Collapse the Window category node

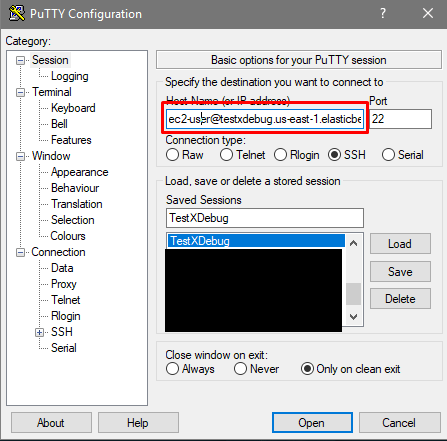[20, 156]
